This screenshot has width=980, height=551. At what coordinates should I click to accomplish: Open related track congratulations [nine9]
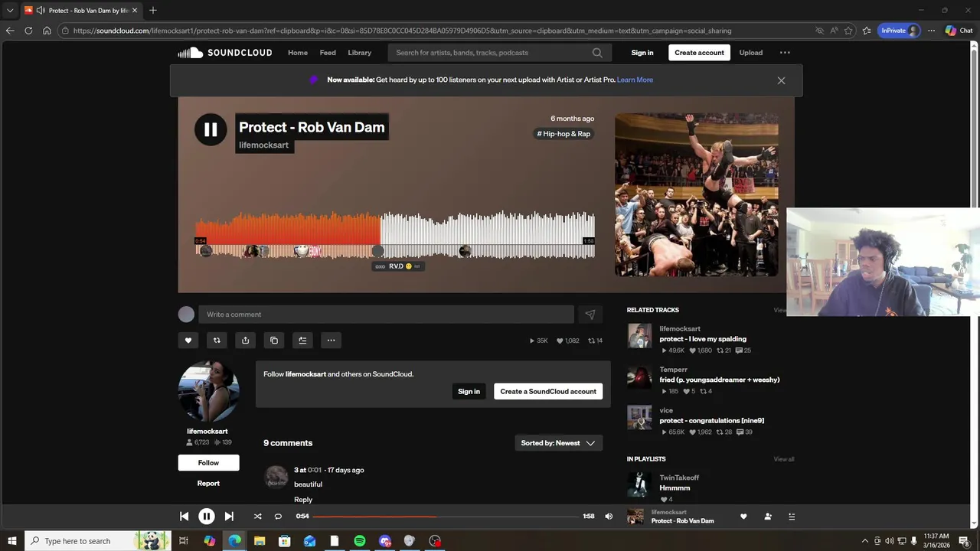click(712, 420)
